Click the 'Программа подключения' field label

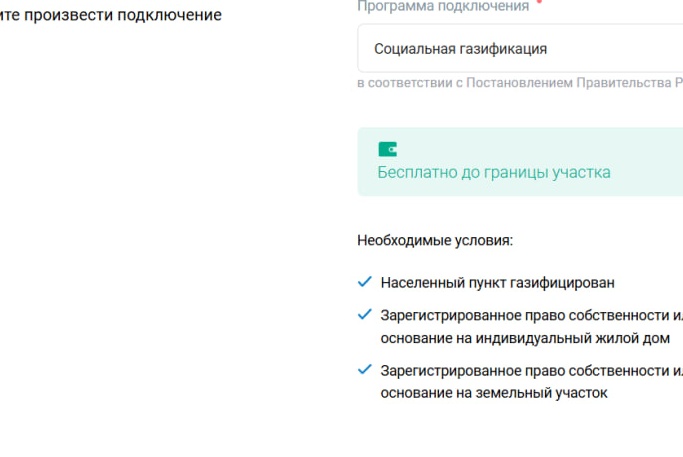click(443, 6)
